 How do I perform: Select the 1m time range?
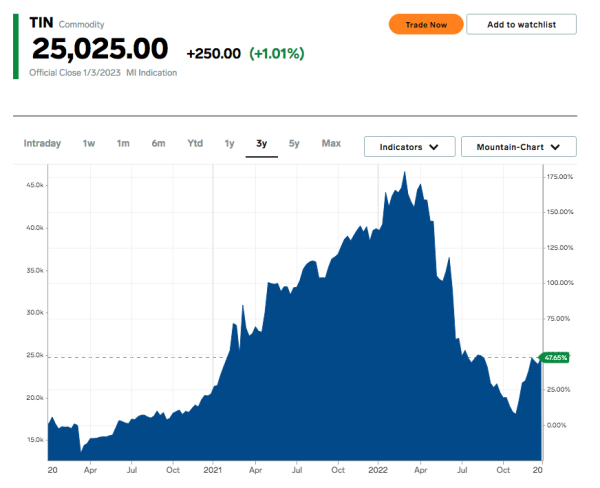click(123, 144)
